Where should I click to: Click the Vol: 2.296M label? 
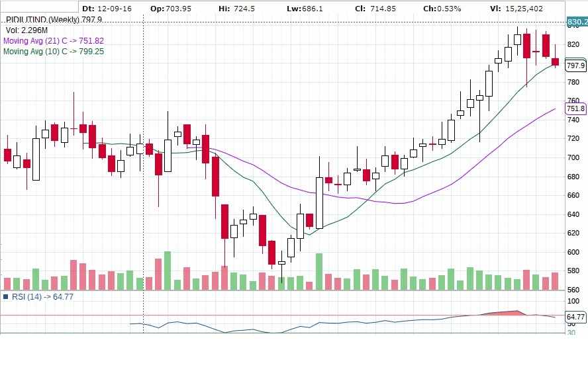[x=26, y=30]
